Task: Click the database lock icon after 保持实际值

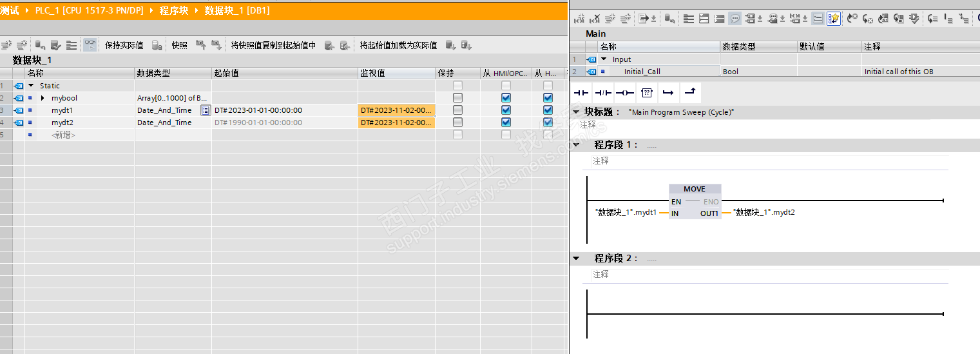Action: point(157,45)
